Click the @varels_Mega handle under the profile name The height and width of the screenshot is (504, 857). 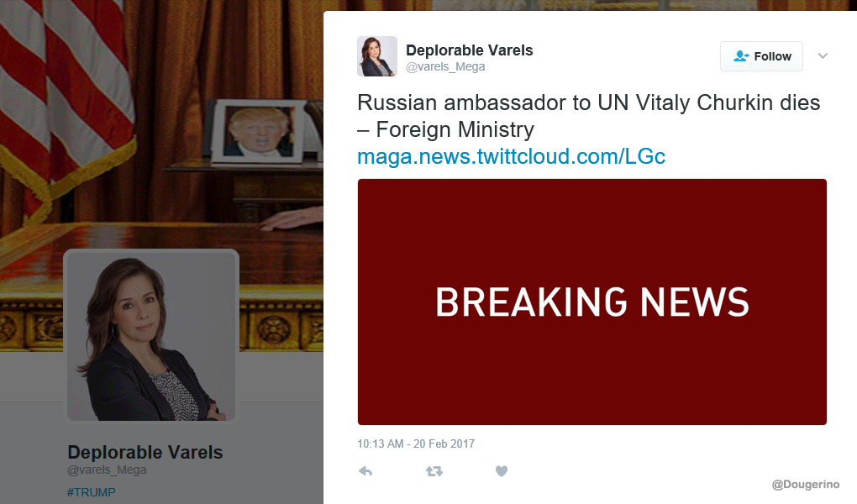tap(107, 470)
